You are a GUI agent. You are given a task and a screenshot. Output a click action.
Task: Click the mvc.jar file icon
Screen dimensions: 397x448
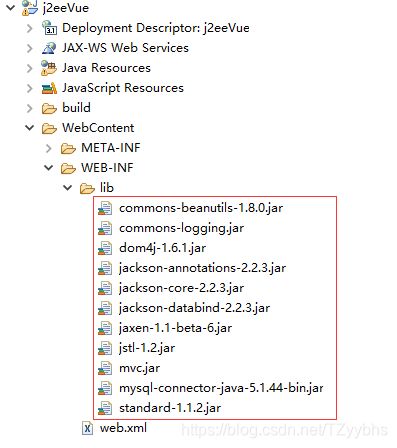pos(105,368)
